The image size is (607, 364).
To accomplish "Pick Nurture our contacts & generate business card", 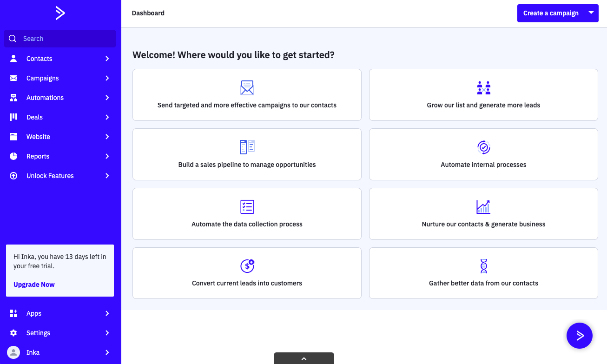I will 483,214.
